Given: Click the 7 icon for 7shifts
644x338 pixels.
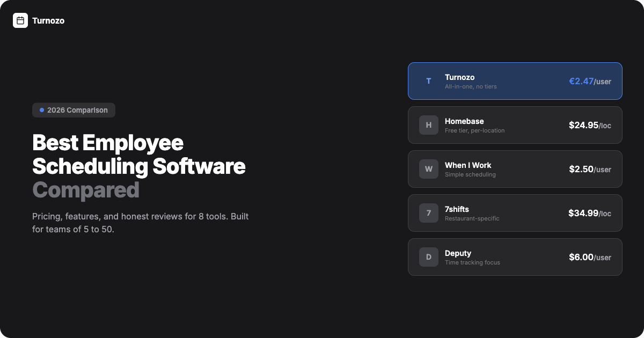Looking at the screenshot, I should point(428,213).
